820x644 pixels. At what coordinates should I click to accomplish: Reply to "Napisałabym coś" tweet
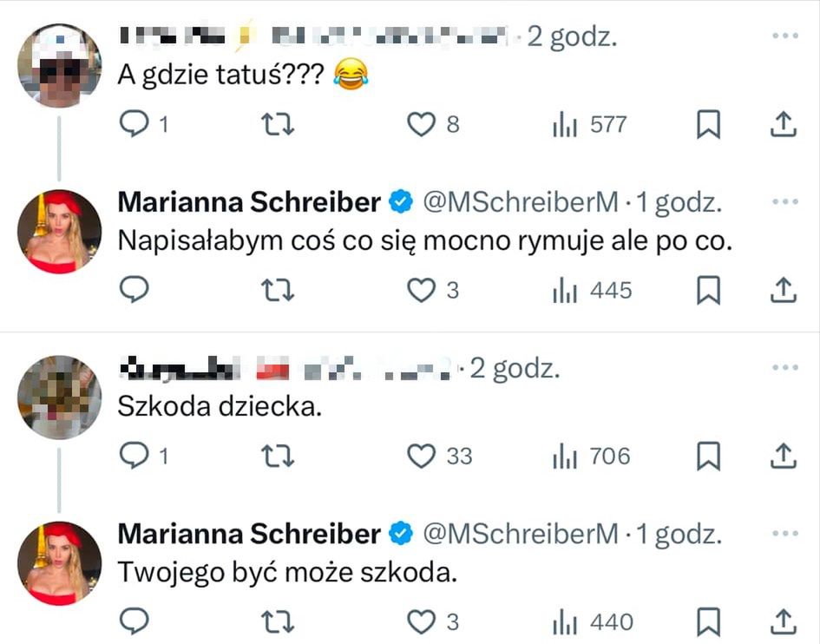pyautogui.click(x=134, y=290)
